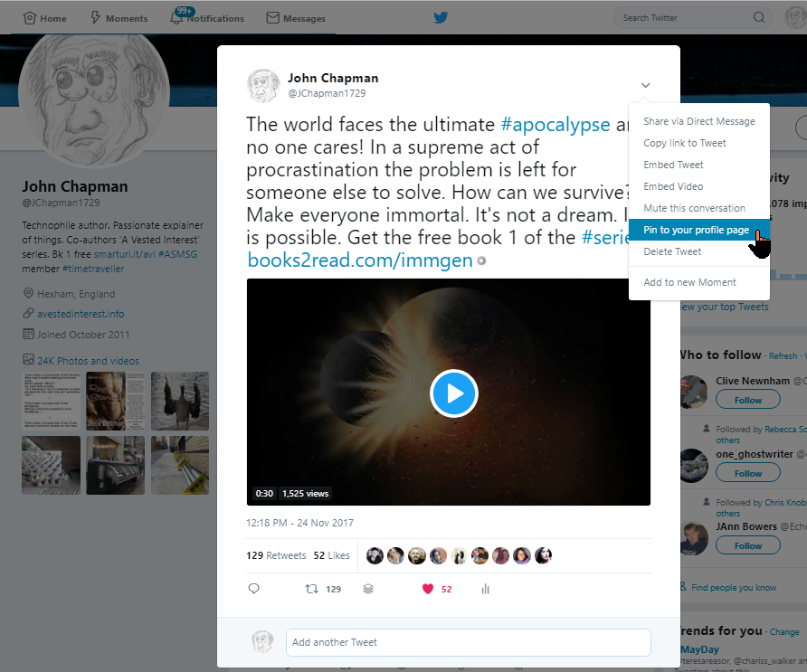Follow Clive Newnham
807x672 pixels.
[x=747, y=399]
